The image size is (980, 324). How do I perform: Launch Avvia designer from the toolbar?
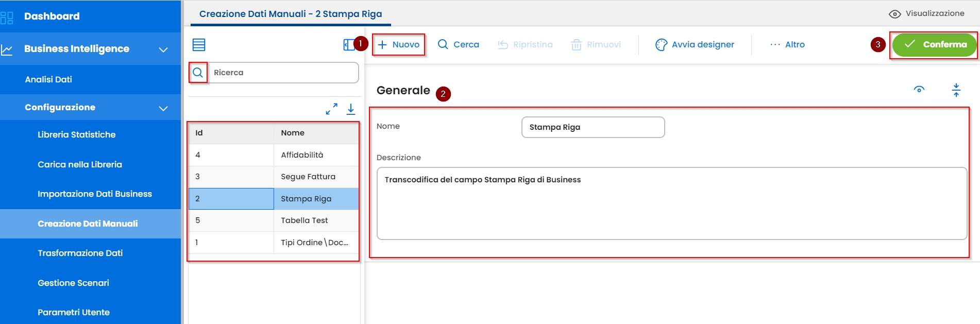[x=695, y=45]
